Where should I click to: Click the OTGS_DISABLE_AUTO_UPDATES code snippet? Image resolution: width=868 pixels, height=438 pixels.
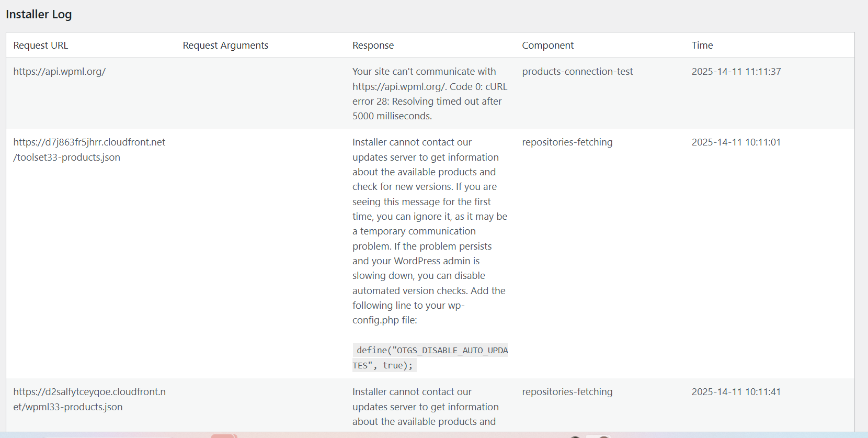[x=430, y=358]
